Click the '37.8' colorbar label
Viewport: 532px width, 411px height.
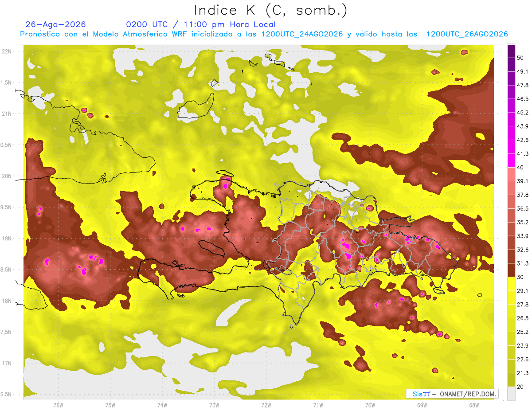(523, 195)
